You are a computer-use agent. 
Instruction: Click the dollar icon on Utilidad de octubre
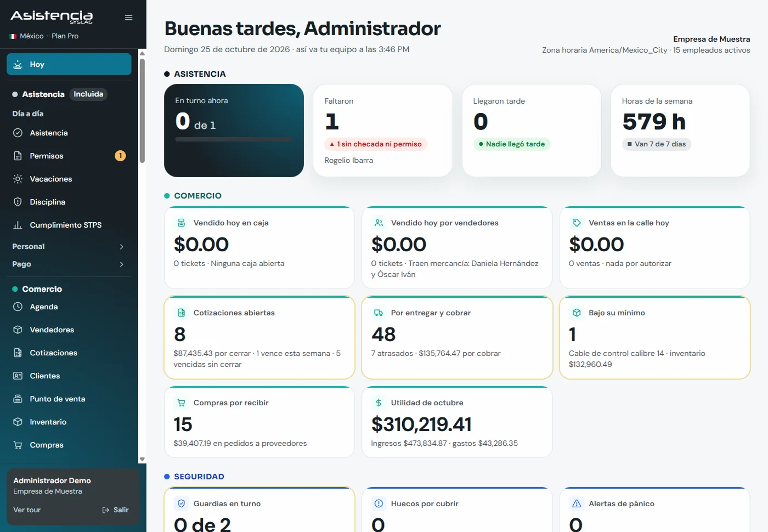click(379, 403)
